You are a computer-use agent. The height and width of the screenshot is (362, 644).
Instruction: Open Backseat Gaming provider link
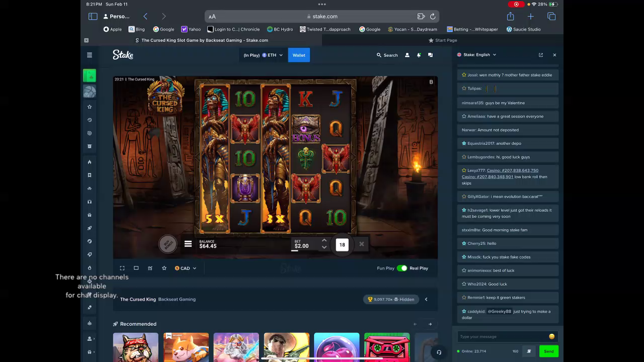pyautogui.click(x=177, y=299)
